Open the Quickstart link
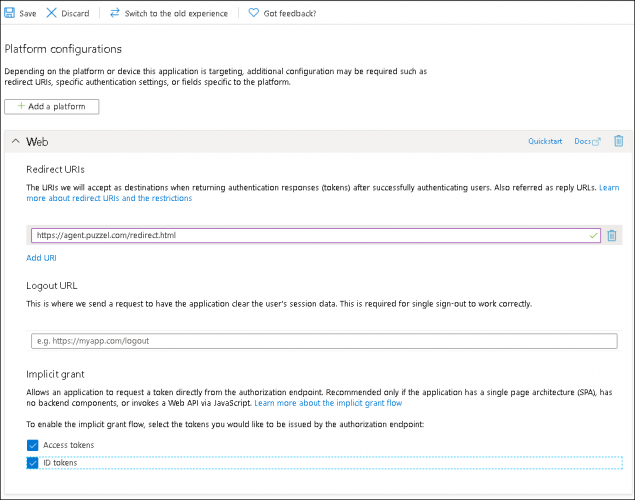635x500 pixels. click(545, 141)
